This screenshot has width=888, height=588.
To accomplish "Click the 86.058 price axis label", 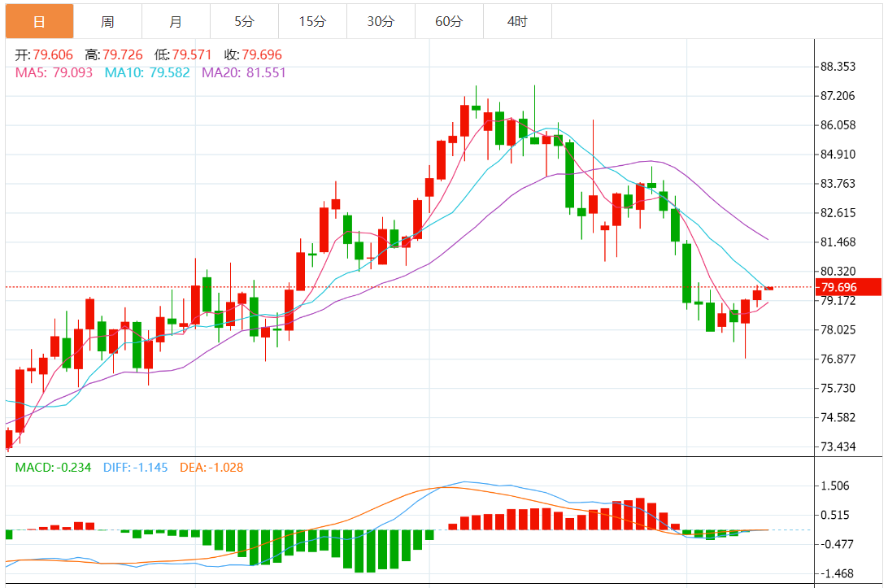I will click(838, 125).
